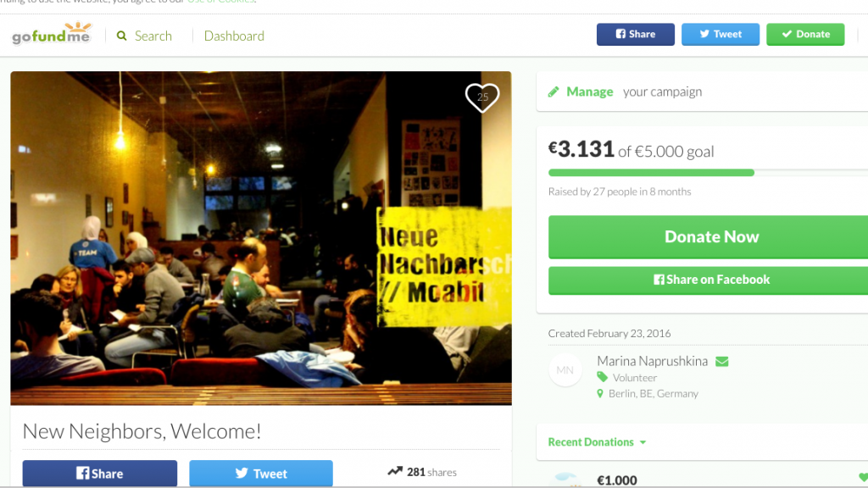Expand the Recent Donations dropdown
This screenshot has height=488, width=868.
597,442
